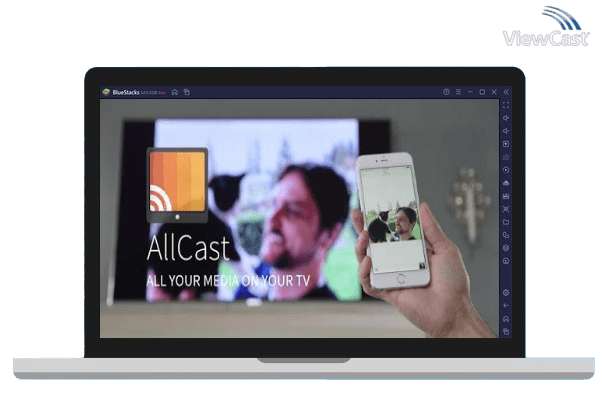This screenshot has width=602, height=414.
Task: Open the hamburger menu in the title bar
Action: pyautogui.click(x=458, y=92)
